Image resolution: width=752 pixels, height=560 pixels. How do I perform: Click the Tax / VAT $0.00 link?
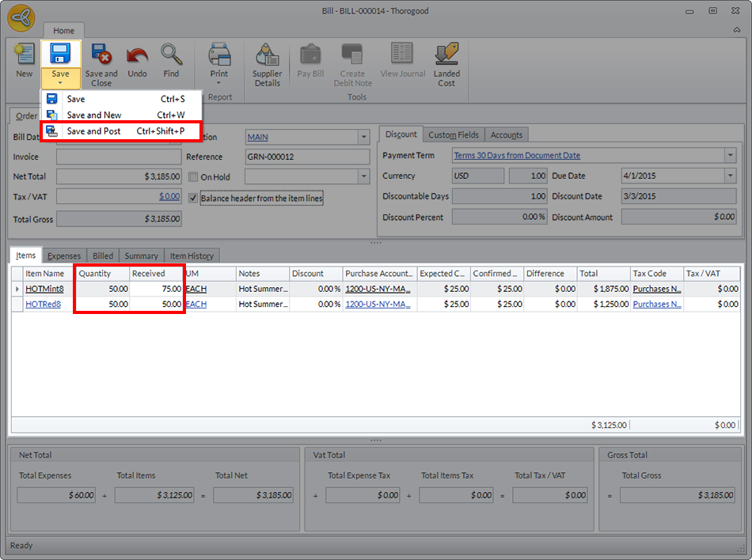click(169, 196)
